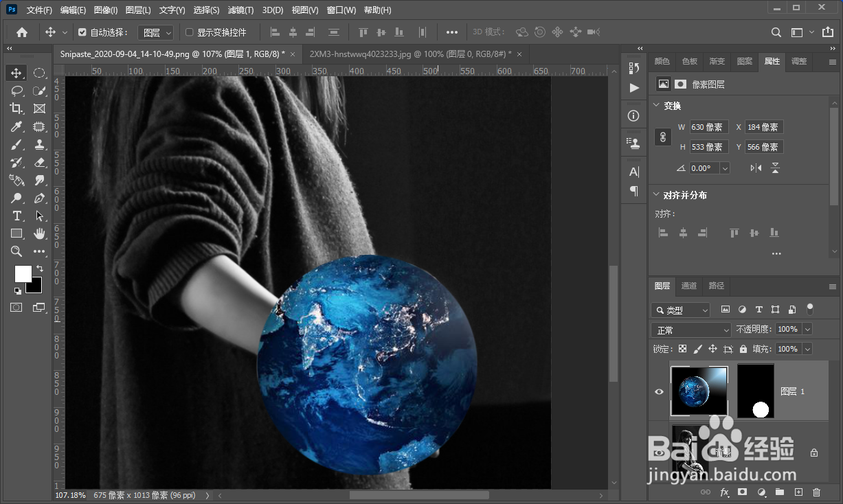Toggle the layer filter on/off switch
843x504 pixels.
(810, 309)
